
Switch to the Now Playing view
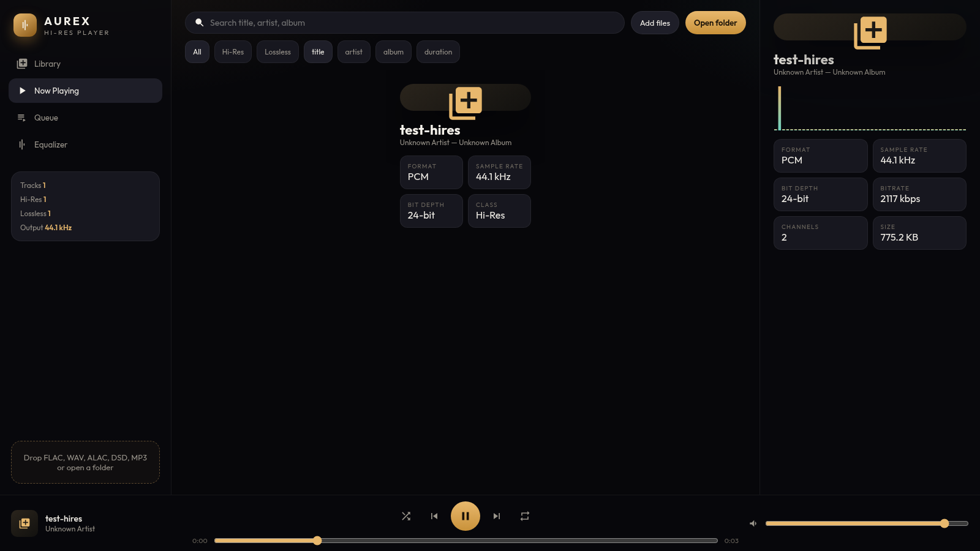(85, 91)
